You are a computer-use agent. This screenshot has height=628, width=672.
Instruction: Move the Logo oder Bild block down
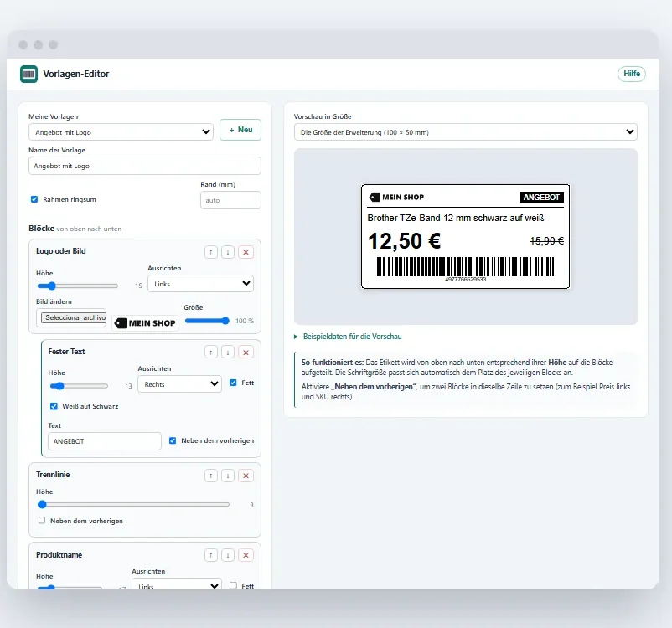tap(228, 252)
